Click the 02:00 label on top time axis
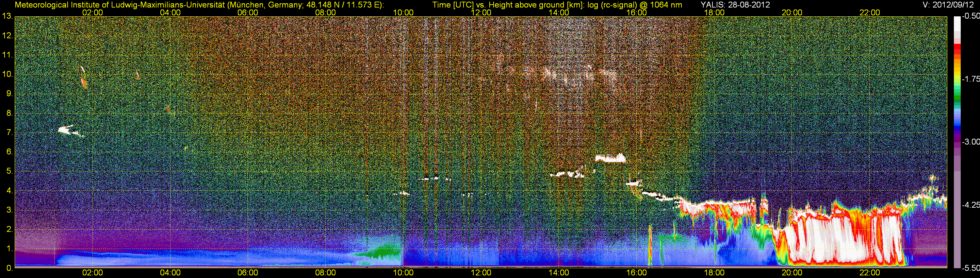Viewport: 980px width, 278px height. [92, 12]
